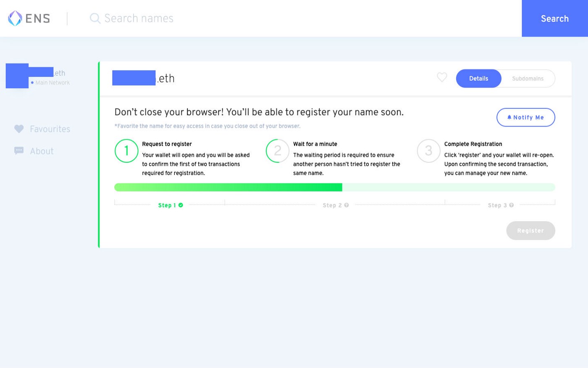Click the question mark icon beside Step 3
The height and width of the screenshot is (368, 588).
pos(512,205)
